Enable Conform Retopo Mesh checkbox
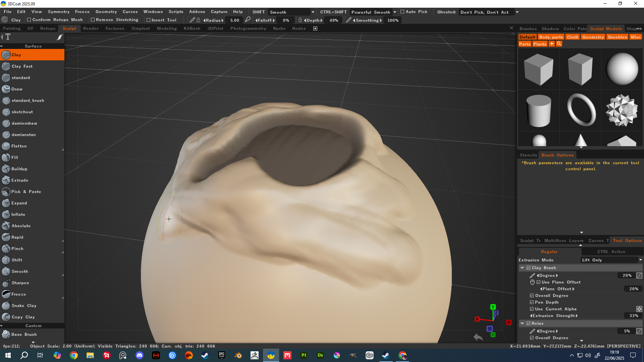This screenshot has width=644, height=362. pyautogui.click(x=29, y=20)
